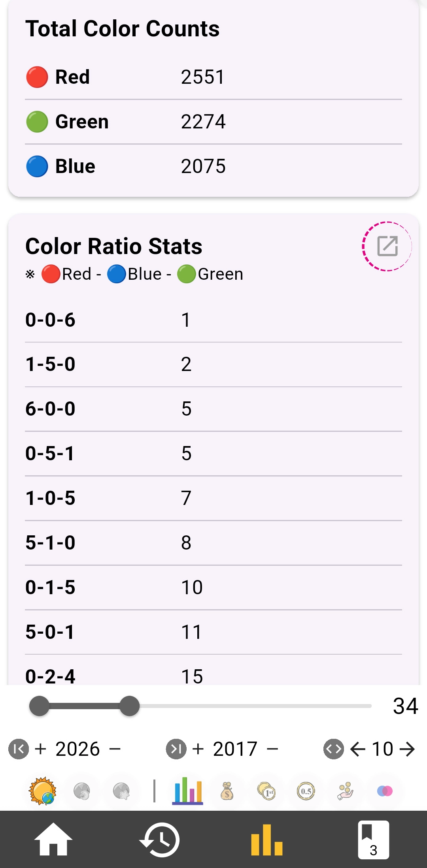The height and width of the screenshot is (868, 427).
Task: Go to the Home tab
Action: tap(53, 840)
